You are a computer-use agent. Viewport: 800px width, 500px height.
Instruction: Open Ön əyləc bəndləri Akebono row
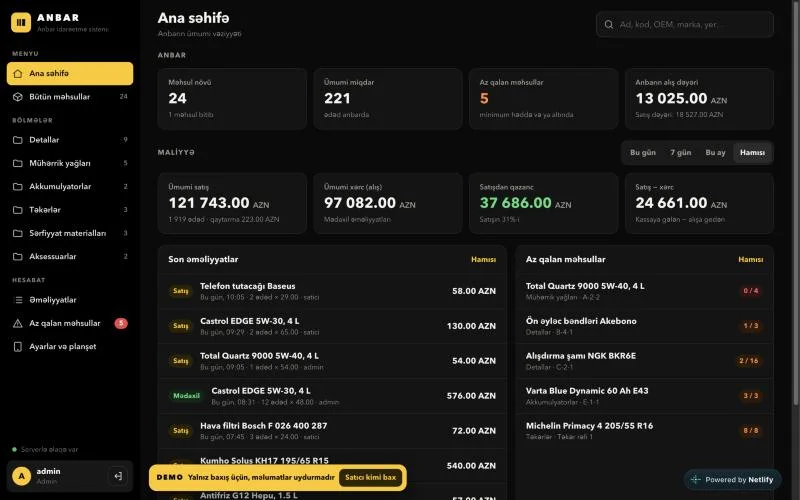point(644,326)
